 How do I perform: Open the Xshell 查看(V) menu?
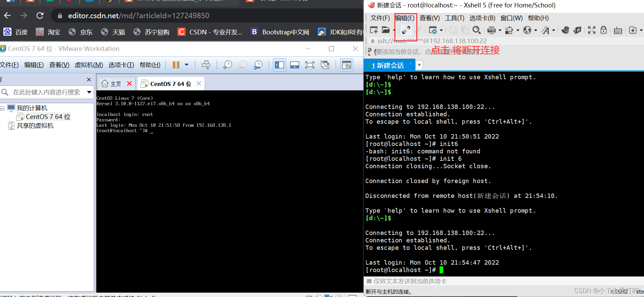click(429, 18)
